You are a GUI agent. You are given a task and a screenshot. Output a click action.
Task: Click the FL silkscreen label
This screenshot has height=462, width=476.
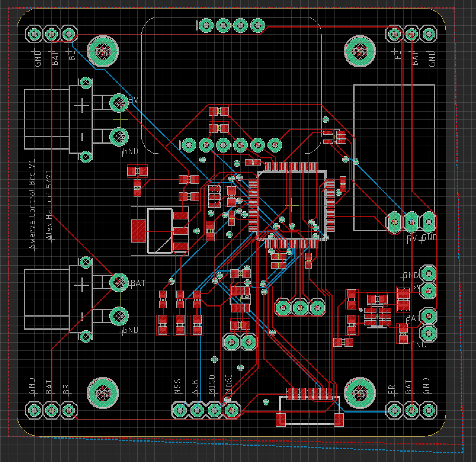(x=398, y=55)
